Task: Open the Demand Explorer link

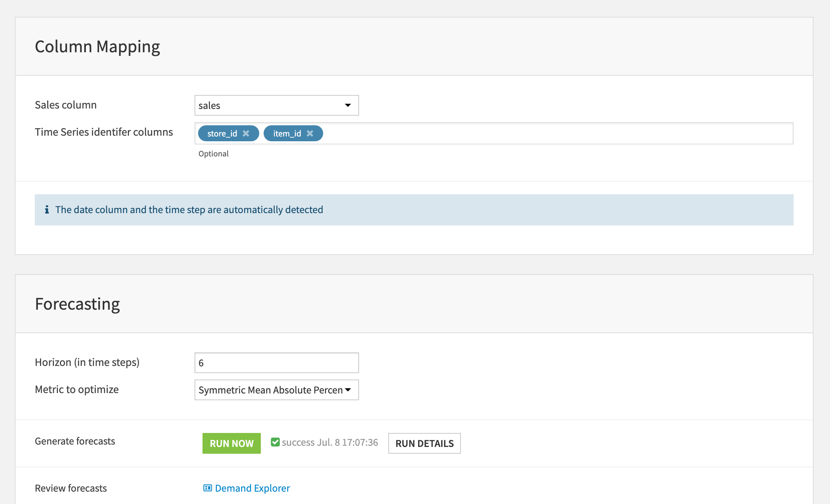Action: click(x=252, y=488)
